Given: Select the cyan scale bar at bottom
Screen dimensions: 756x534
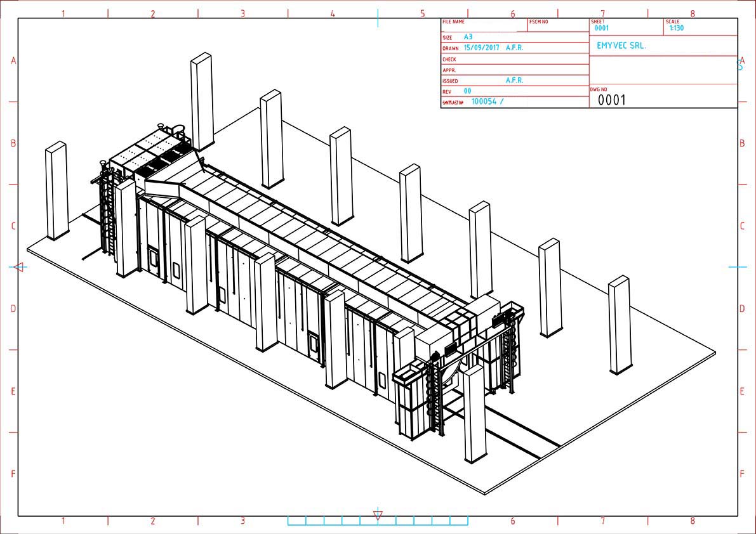Looking at the screenshot, I should pos(378,521).
